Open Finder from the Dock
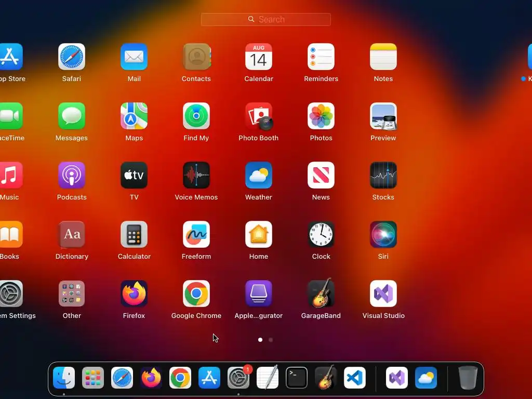532x399 pixels. [x=64, y=378]
